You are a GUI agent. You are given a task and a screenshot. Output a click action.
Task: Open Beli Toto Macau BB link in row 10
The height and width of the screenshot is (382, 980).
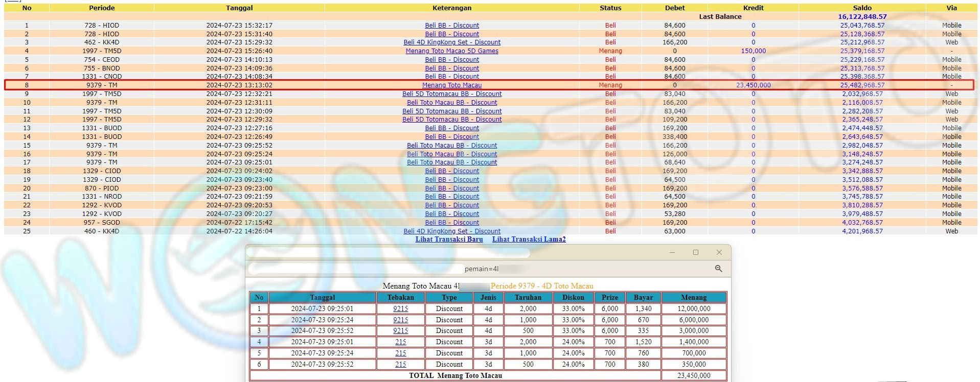coord(452,103)
